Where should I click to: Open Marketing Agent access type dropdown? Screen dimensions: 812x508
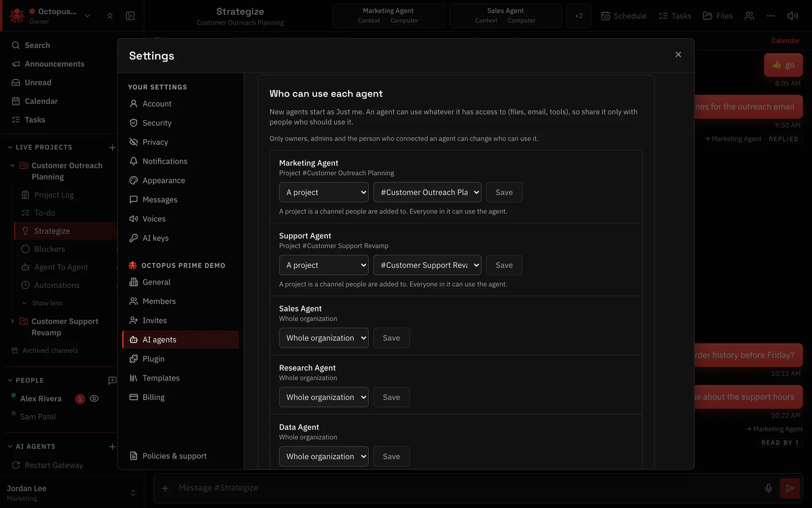324,192
